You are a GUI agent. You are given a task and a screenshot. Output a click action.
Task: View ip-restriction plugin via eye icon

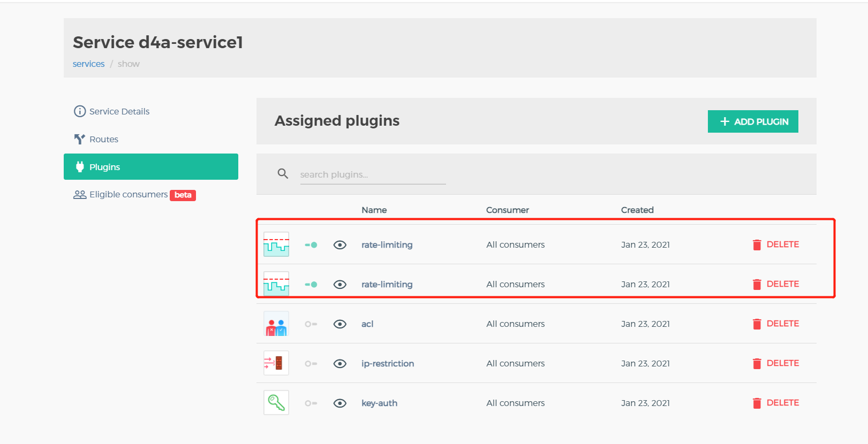[340, 364]
